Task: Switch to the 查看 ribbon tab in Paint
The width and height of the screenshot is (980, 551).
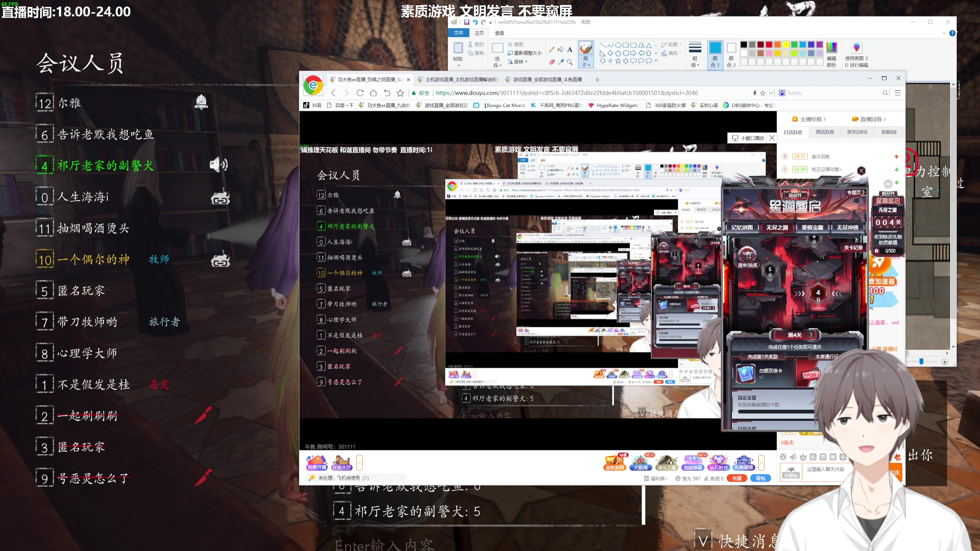Action: click(500, 33)
